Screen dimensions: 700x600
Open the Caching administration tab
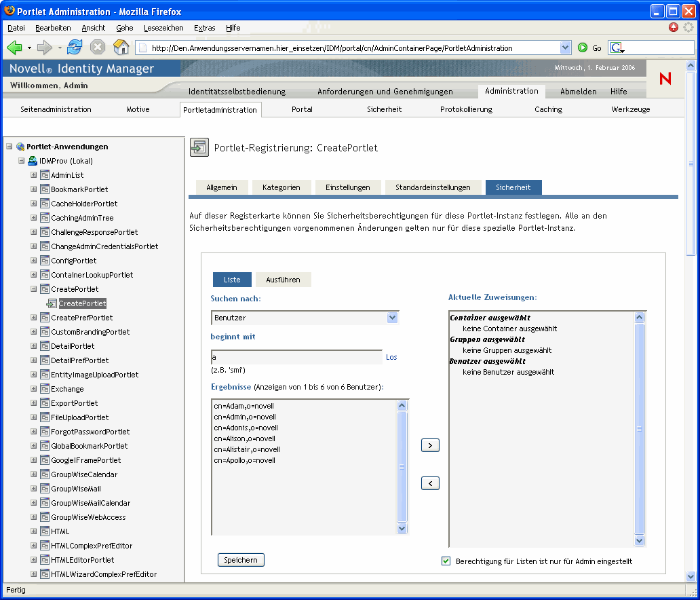click(548, 109)
